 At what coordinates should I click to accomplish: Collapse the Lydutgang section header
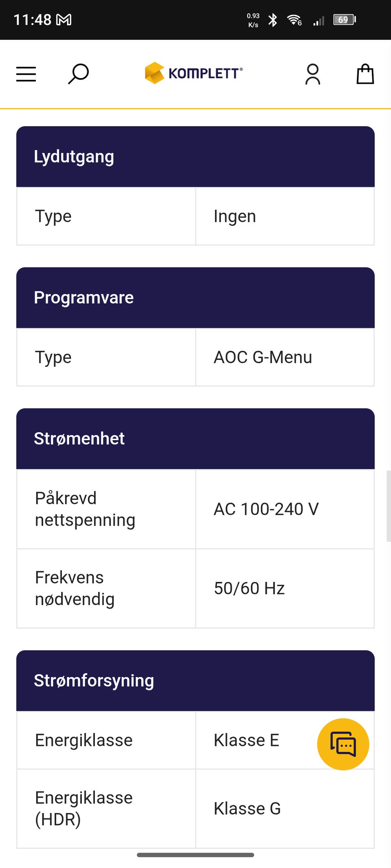pos(195,157)
